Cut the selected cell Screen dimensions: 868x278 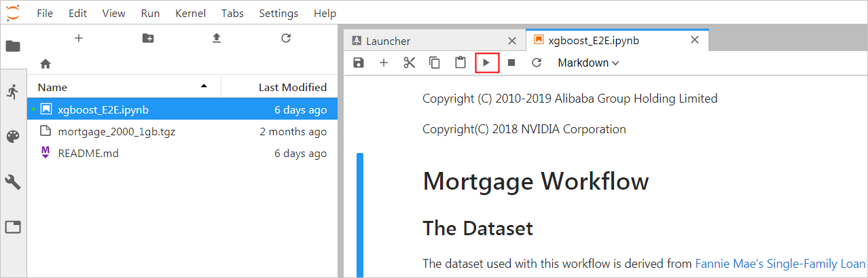click(x=409, y=63)
